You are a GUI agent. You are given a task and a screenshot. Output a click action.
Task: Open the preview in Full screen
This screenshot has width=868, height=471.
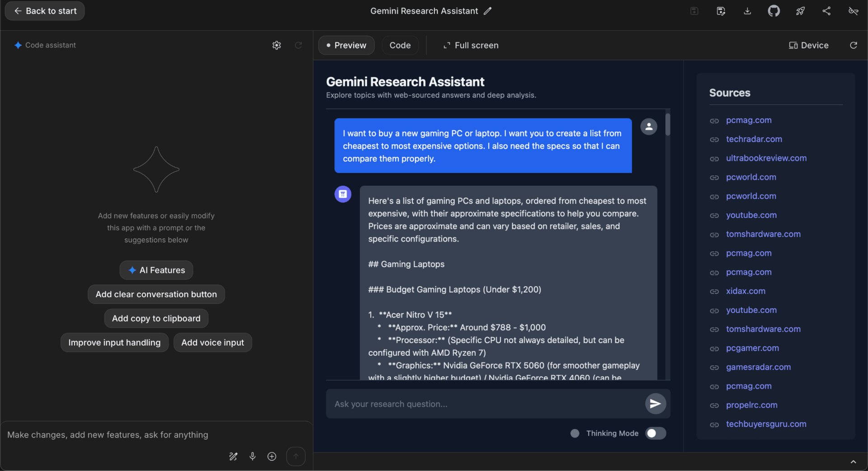tap(471, 45)
